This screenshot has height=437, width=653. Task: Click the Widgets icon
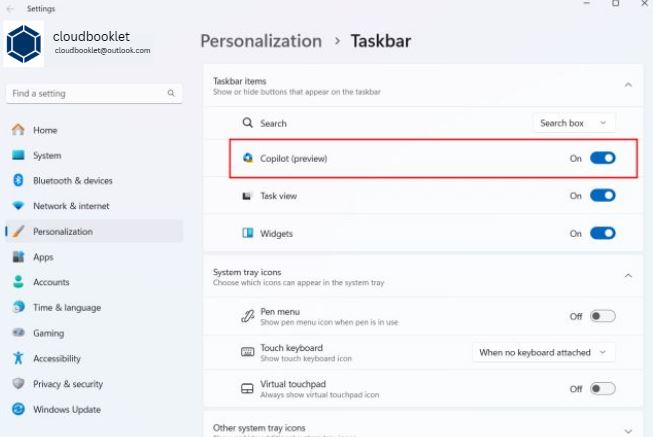pyautogui.click(x=247, y=233)
